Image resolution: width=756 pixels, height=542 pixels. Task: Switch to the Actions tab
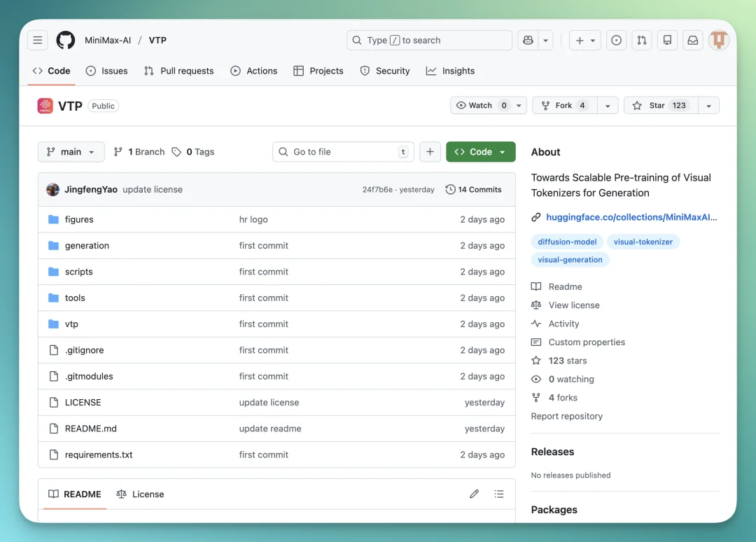click(254, 71)
